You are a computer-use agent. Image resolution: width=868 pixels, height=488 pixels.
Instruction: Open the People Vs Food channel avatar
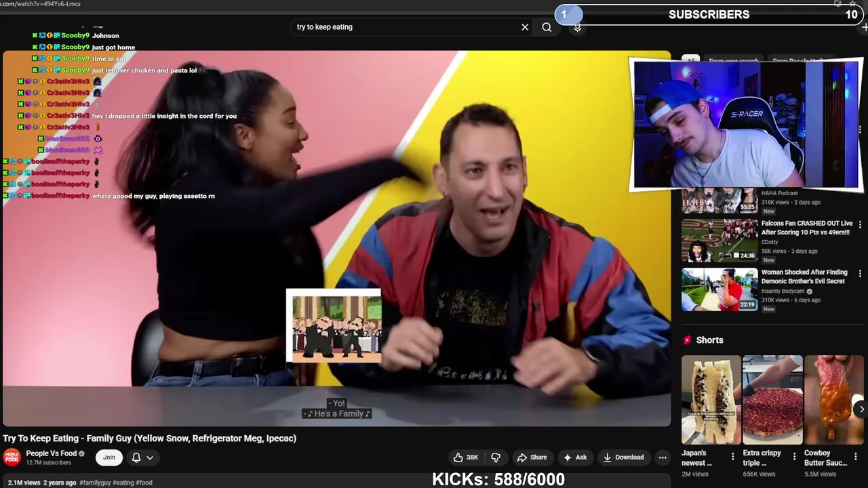click(x=12, y=457)
